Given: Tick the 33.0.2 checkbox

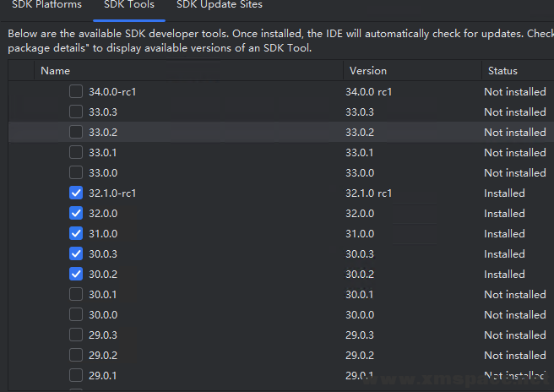Looking at the screenshot, I should point(76,133).
